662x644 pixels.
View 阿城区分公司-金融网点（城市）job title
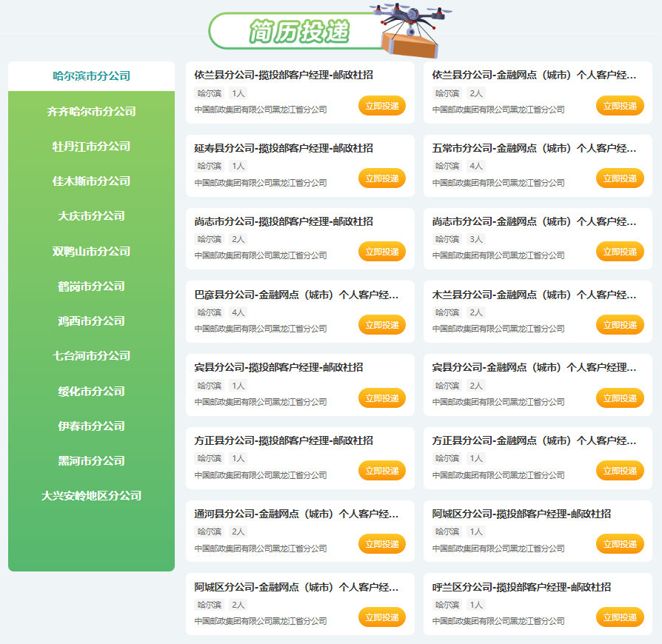(296, 587)
